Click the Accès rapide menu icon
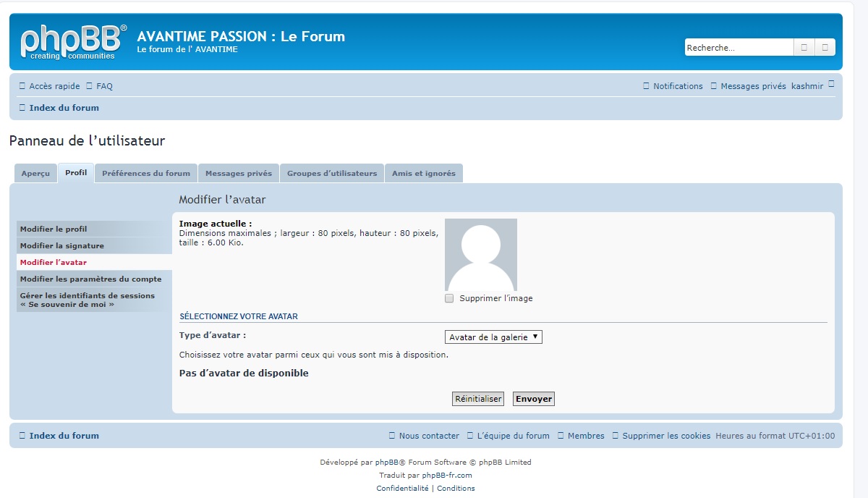 [x=22, y=86]
